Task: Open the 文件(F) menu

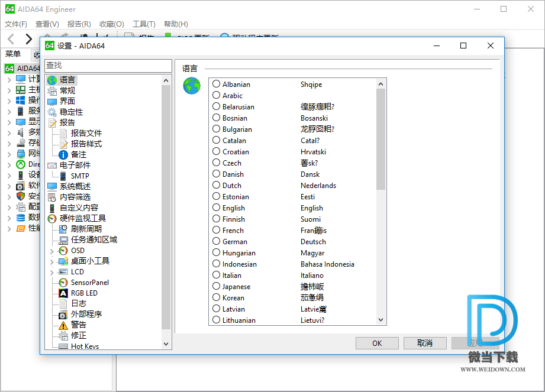Action: (16, 24)
